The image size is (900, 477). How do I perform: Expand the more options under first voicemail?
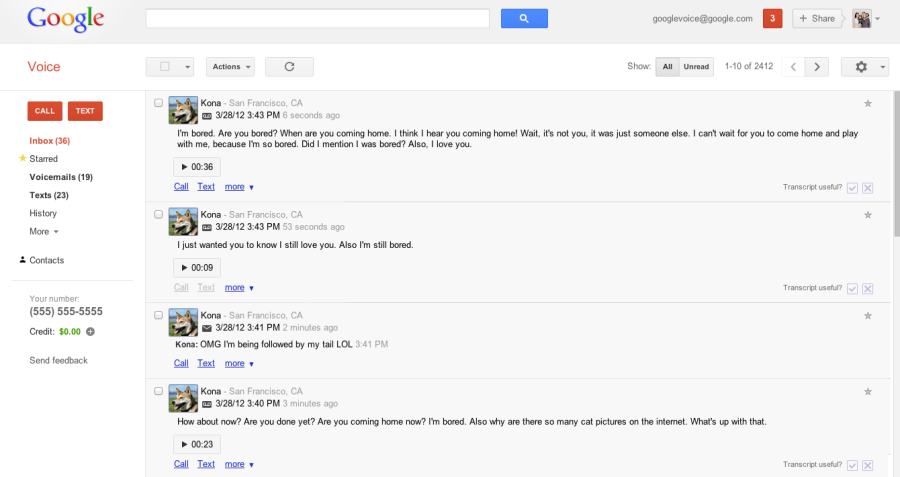coord(239,186)
